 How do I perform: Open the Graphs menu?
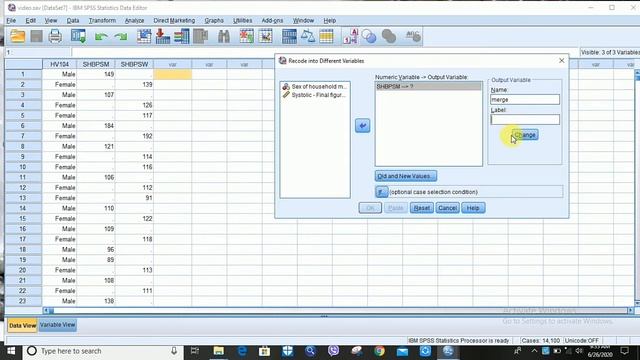[214, 20]
